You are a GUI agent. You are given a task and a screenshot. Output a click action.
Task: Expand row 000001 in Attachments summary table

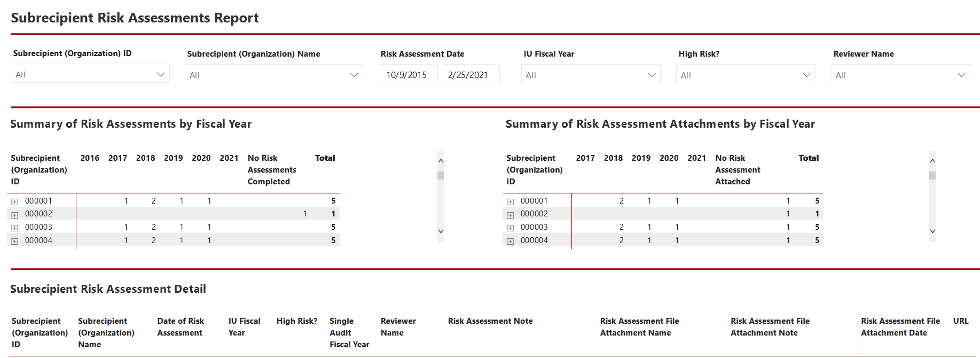(511, 201)
